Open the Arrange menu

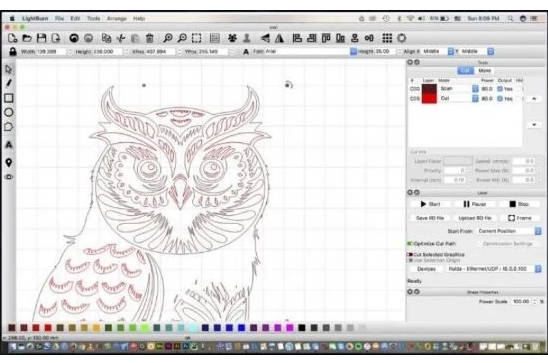116,19
